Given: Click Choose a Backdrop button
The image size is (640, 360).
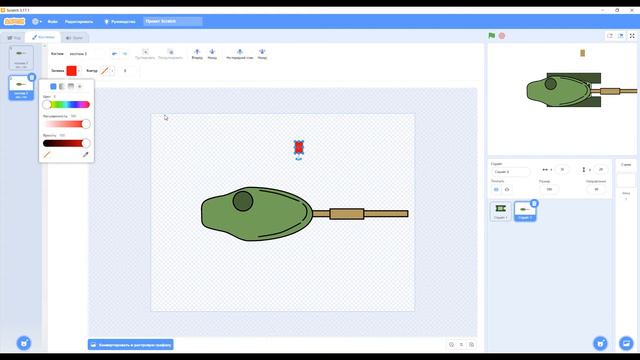Looking at the screenshot, I should [x=626, y=343].
